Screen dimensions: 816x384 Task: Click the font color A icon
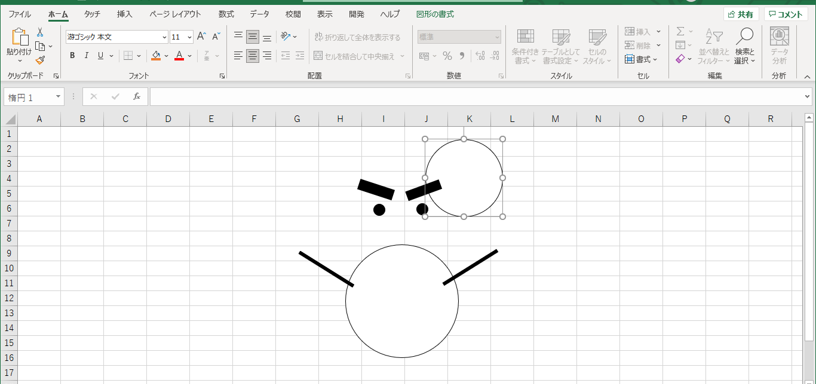tap(179, 55)
